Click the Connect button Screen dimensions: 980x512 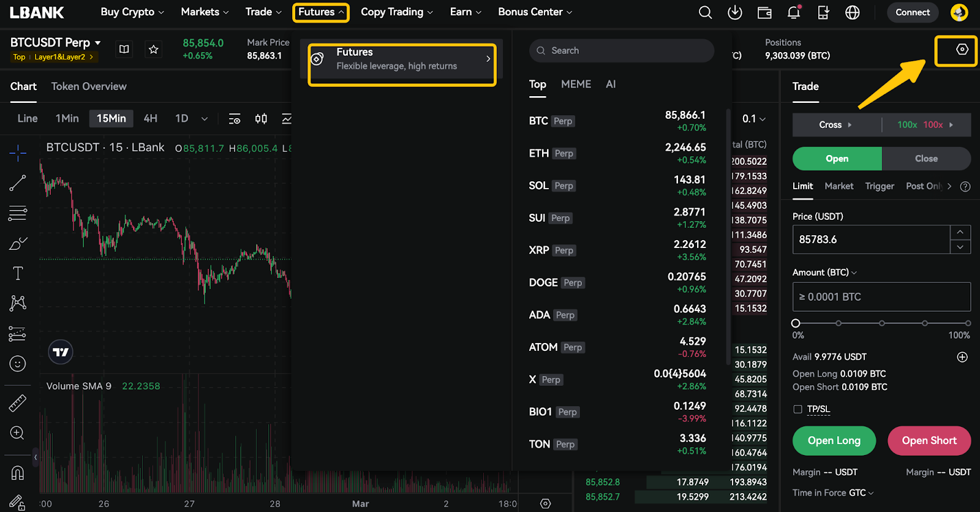tap(913, 12)
